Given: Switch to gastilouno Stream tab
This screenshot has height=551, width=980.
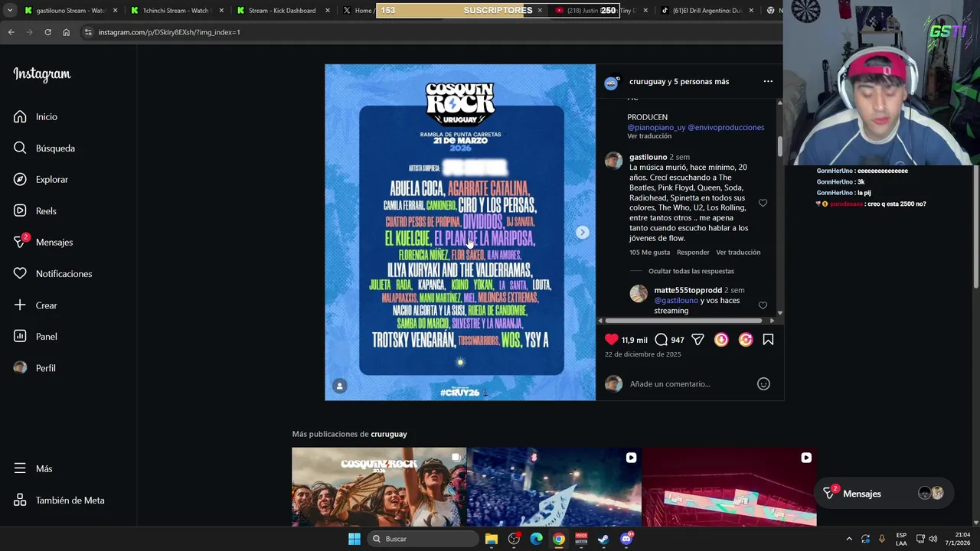Looking at the screenshot, I should (x=70, y=11).
